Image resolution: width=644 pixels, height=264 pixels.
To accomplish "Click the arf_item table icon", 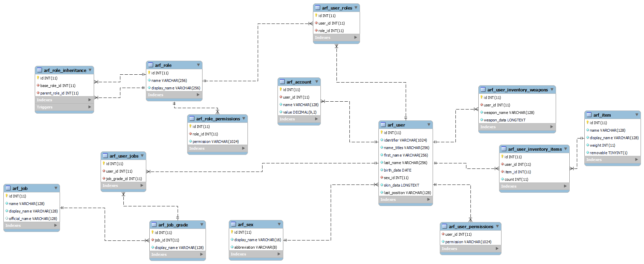I will point(589,115).
